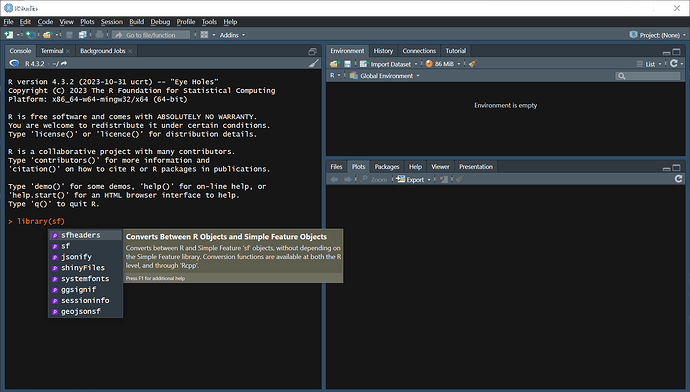Close the Terminal tab
The height and width of the screenshot is (392, 690).
point(68,51)
